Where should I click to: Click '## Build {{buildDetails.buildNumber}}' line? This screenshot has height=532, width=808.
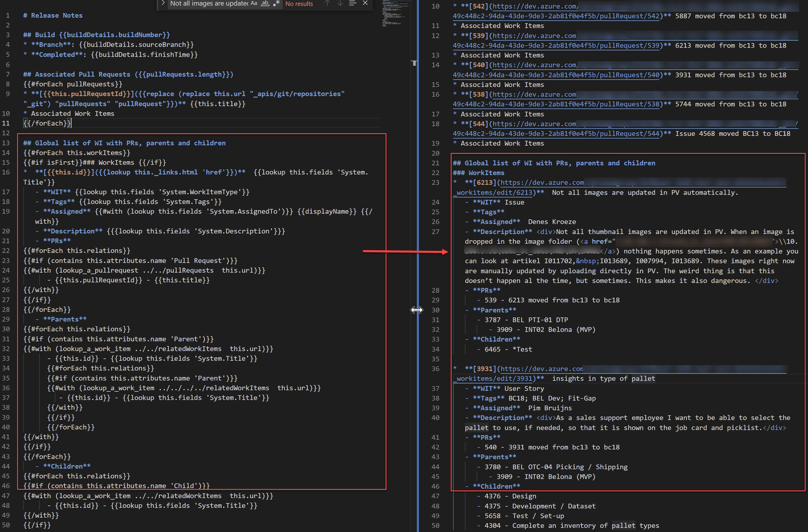[96, 35]
